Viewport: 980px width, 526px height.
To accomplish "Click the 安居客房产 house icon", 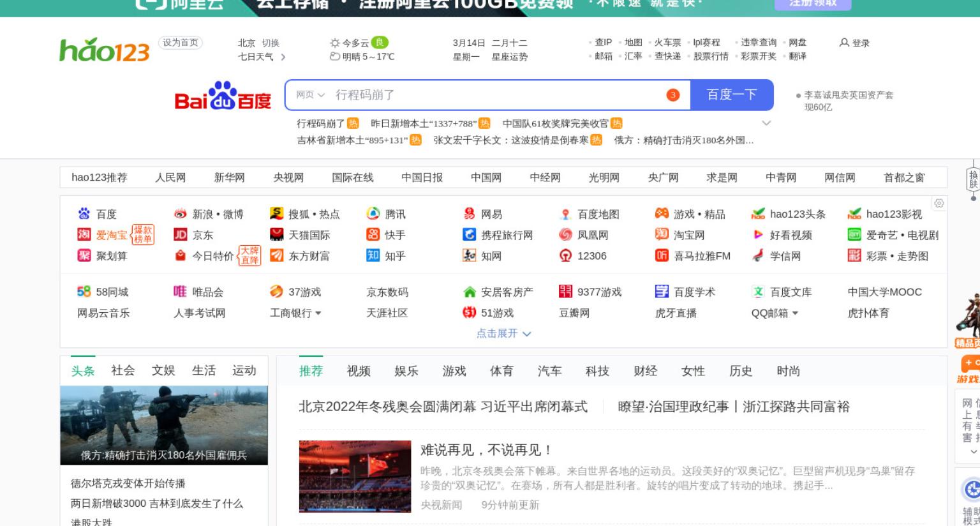I will pos(470,292).
